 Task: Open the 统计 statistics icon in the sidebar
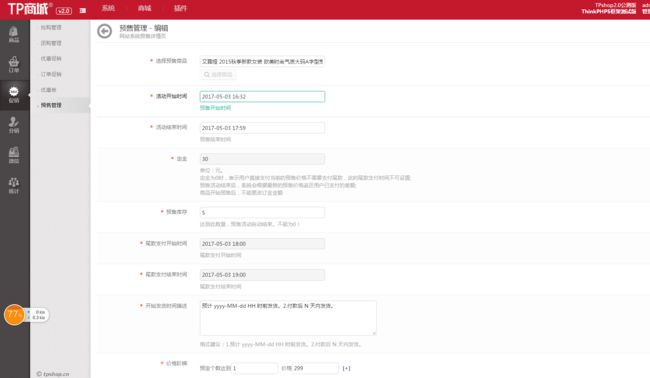point(14,186)
